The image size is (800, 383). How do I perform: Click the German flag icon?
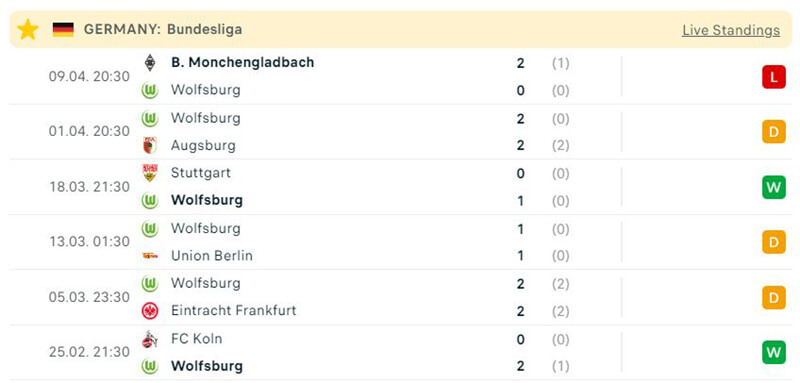pyautogui.click(x=63, y=30)
